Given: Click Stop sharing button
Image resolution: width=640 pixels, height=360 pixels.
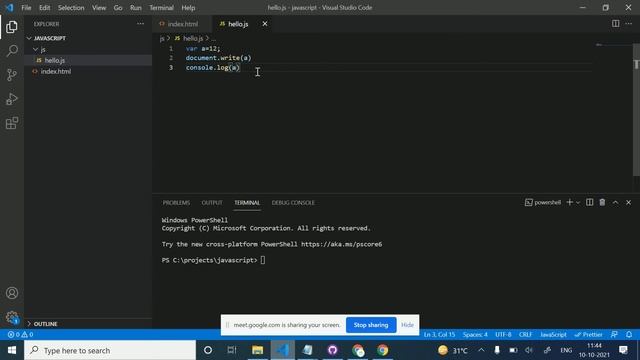Looking at the screenshot, I should pos(371,325).
